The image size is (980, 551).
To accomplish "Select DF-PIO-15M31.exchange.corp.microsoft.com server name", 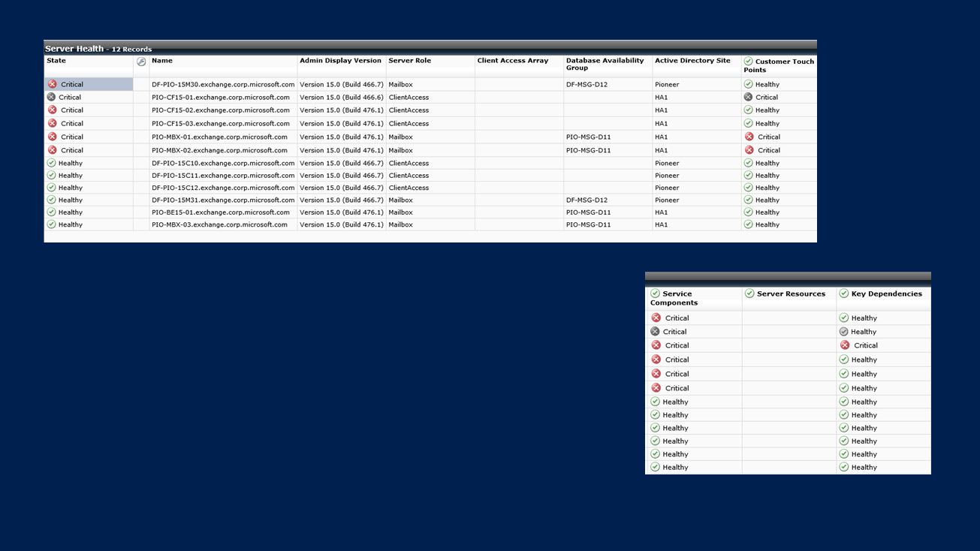I will [x=223, y=200].
